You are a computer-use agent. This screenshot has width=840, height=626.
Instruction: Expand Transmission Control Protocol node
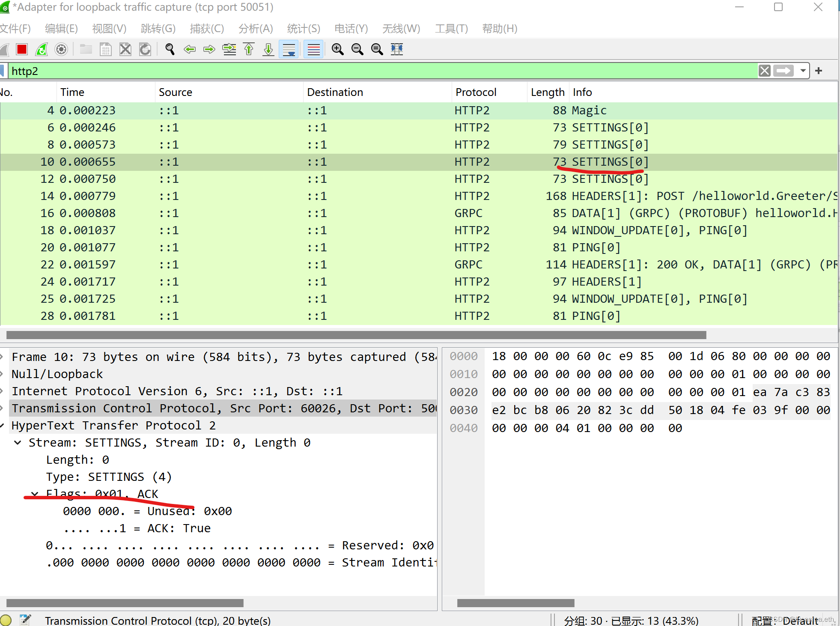2,408
